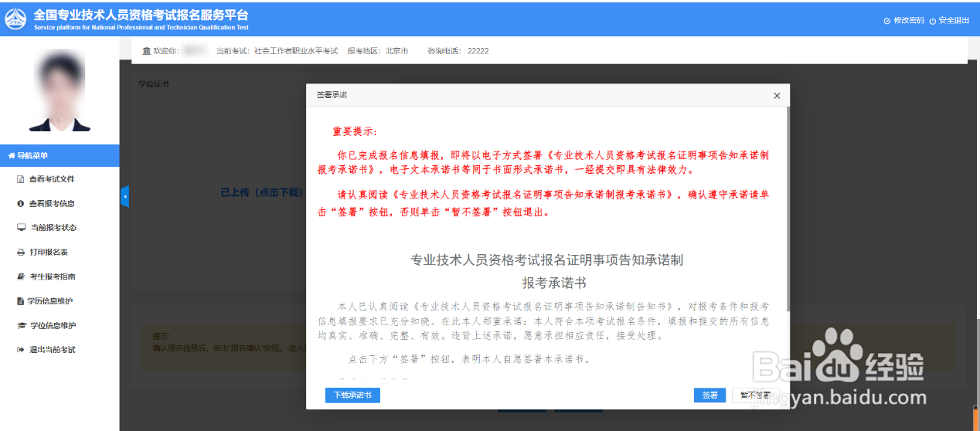This screenshot has width=980, height=431.
Task: Collapse the sidebar with the blue arrow tab
Action: point(124,196)
